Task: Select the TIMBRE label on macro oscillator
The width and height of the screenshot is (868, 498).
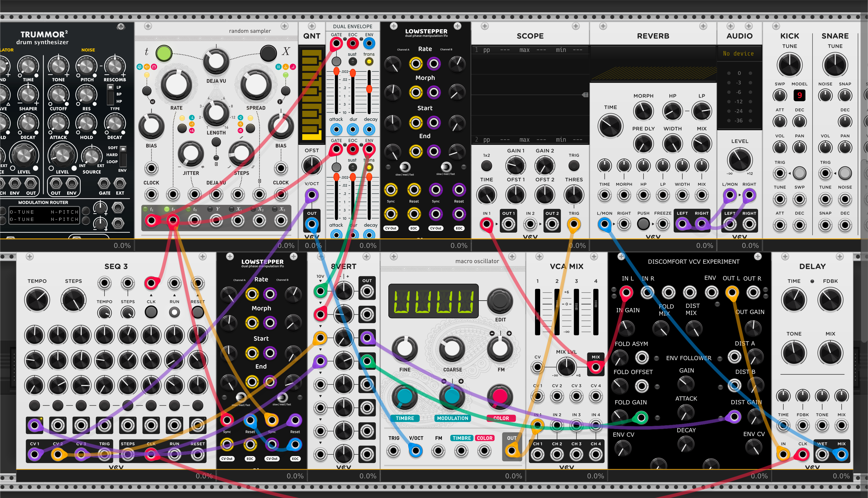Action: (x=405, y=418)
